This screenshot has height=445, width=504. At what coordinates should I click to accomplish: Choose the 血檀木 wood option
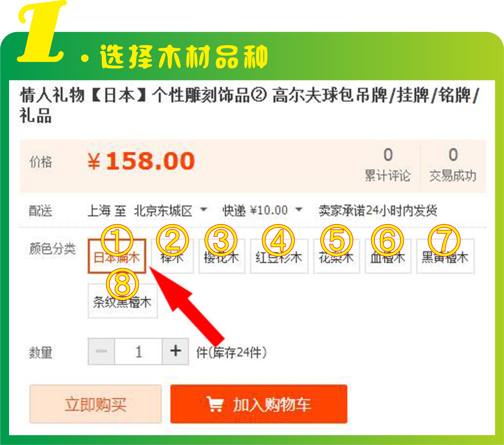pos(388,256)
